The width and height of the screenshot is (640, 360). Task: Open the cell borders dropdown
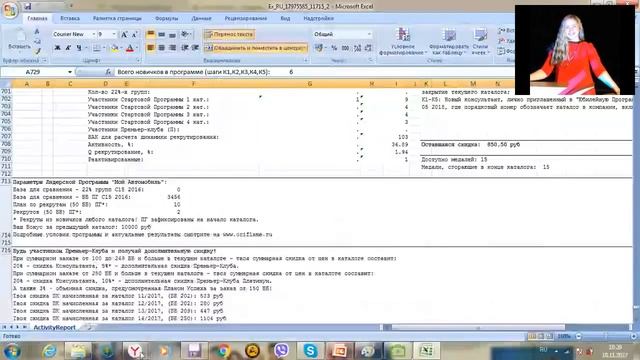(x=104, y=48)
